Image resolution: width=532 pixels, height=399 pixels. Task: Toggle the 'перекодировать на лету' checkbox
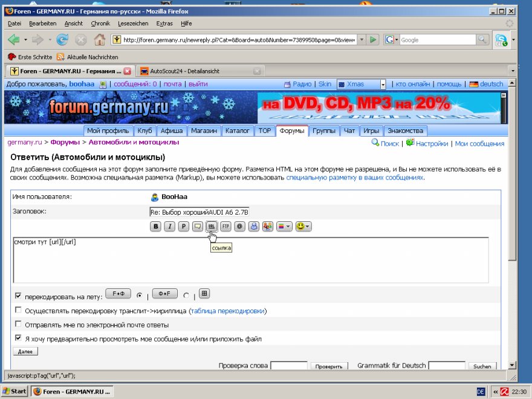18,296
